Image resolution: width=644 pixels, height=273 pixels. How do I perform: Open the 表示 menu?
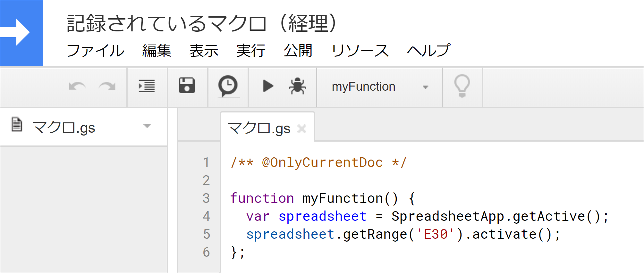(204, 51)
